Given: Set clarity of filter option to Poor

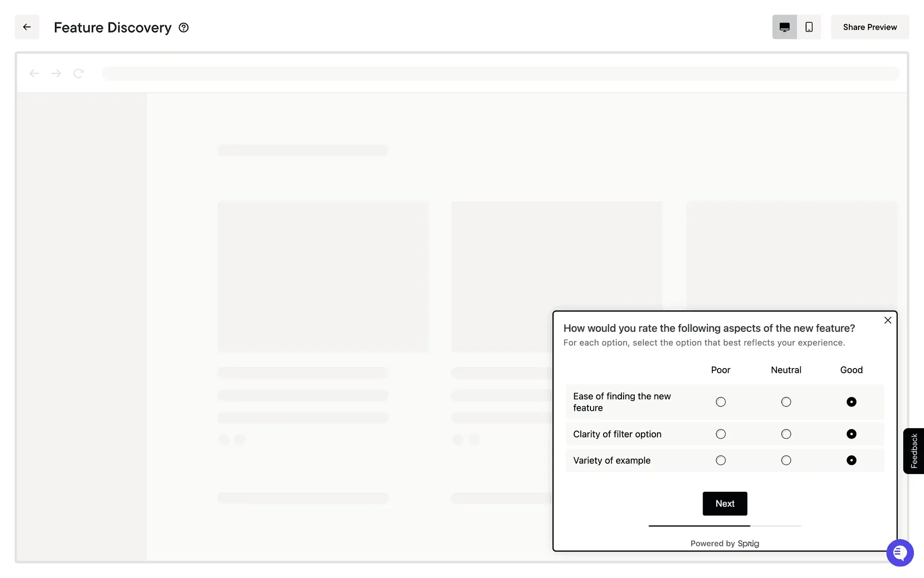Looking at the screenshot, I should (720, 434).
